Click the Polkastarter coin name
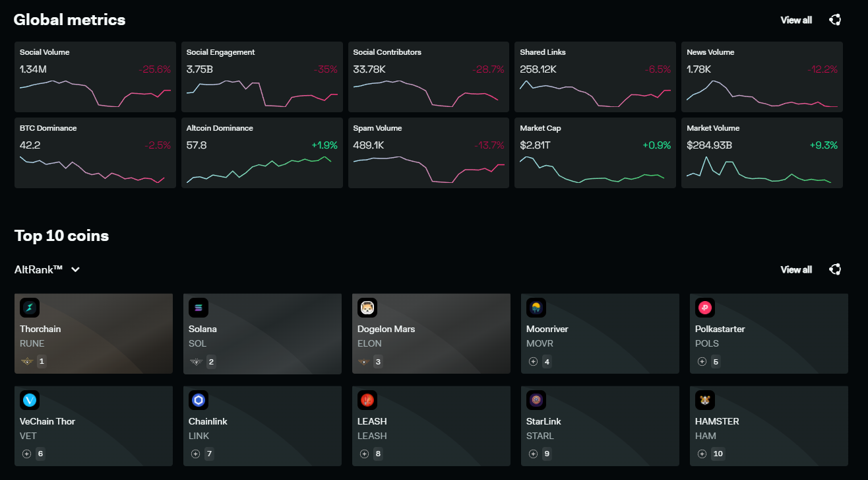Viewport: 868px width, 480px height. tap(720, 329)
